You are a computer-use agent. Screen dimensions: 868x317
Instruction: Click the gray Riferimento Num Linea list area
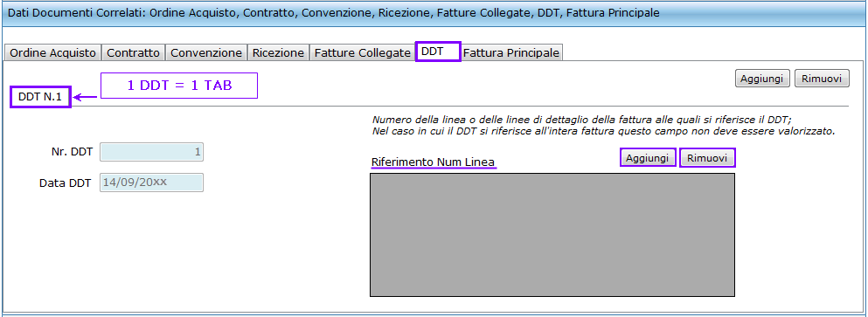(x=552, y=235)
